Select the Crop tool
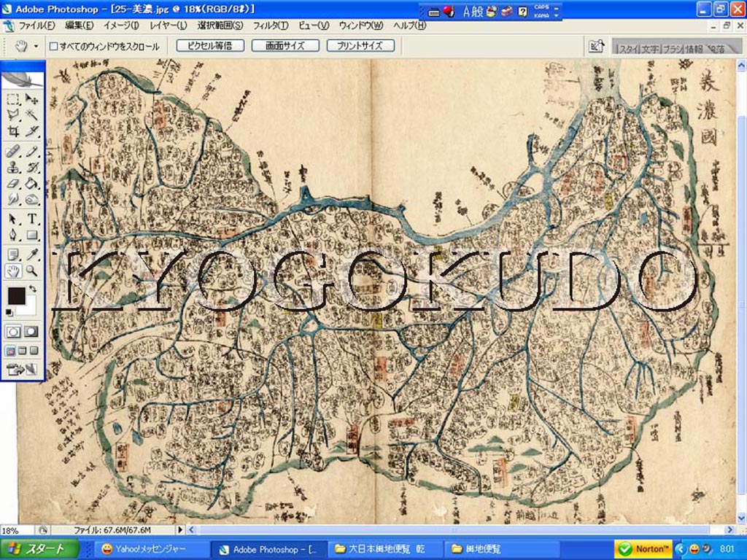Image resolution: width=747 pixels, height=560 pixels. pyautogui.click(x=13, y=131)
